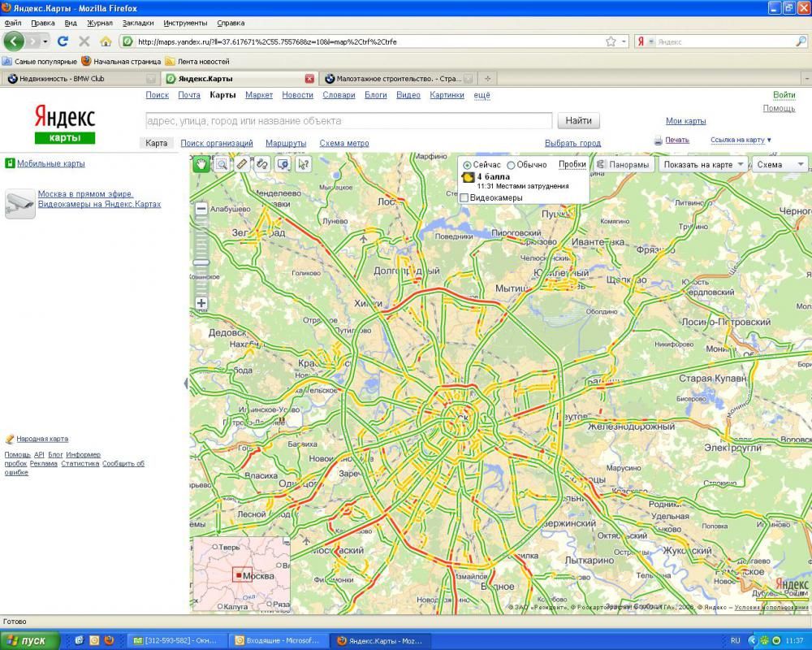Click the traffic camera thumbnail icon

click(x=20, y=203)
